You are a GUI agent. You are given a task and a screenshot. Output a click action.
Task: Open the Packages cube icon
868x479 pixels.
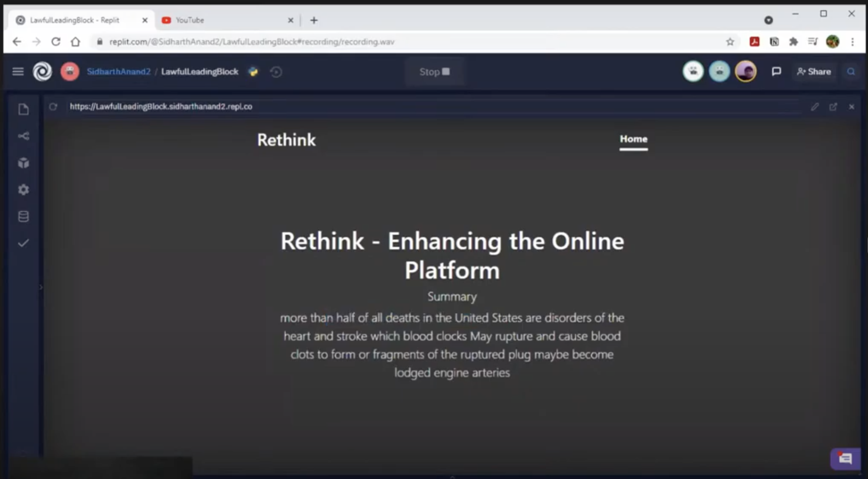pyautogui.click(x=23, y=163)
